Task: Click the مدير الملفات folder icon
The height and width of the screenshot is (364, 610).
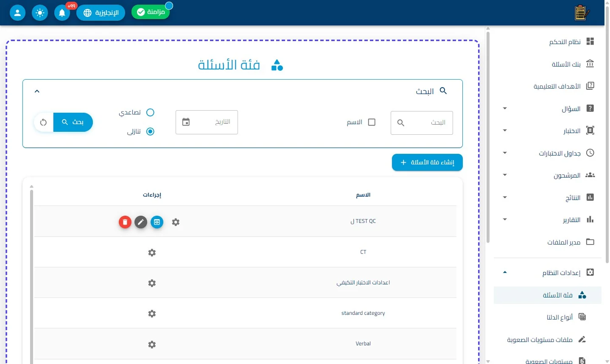Action: (590, 242)
